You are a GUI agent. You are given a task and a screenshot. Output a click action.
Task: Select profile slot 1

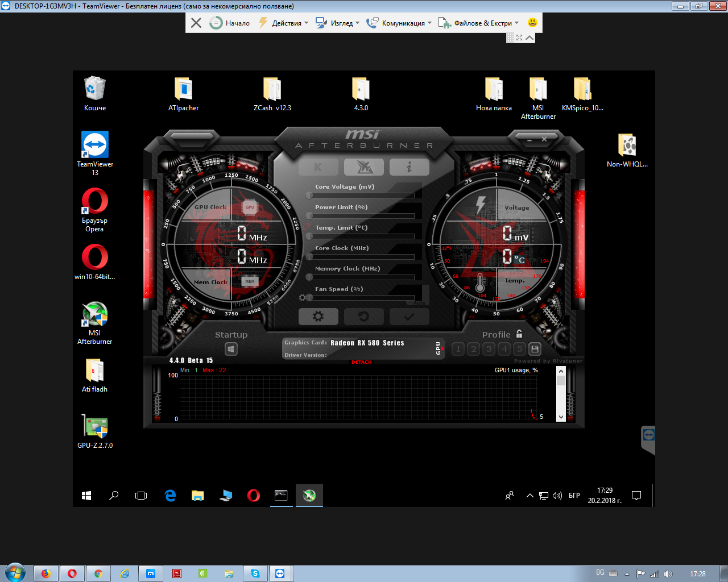[458, 349]
